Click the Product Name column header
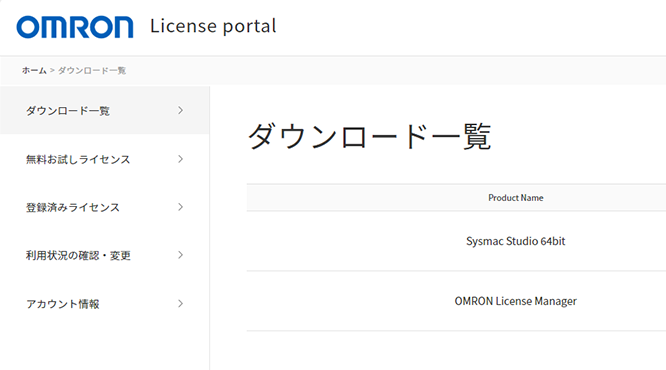666x370 pixels. (516, 198)
